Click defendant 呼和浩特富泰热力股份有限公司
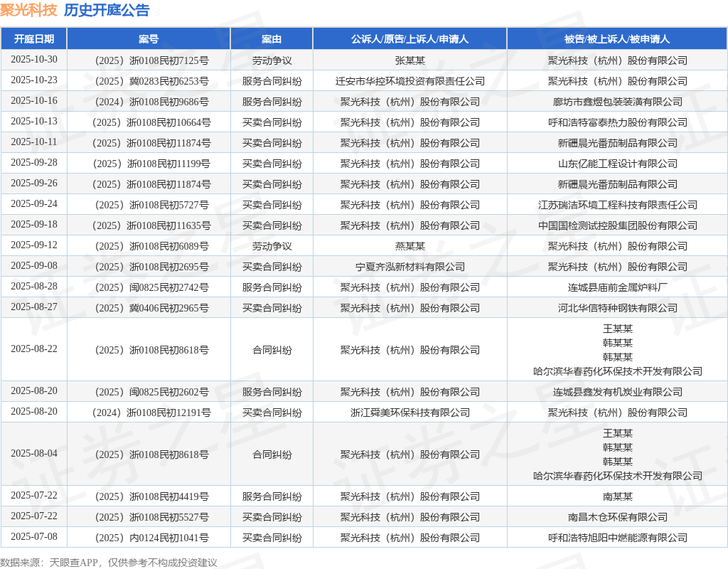The image size is (728, 569). (x=618, y=122)
